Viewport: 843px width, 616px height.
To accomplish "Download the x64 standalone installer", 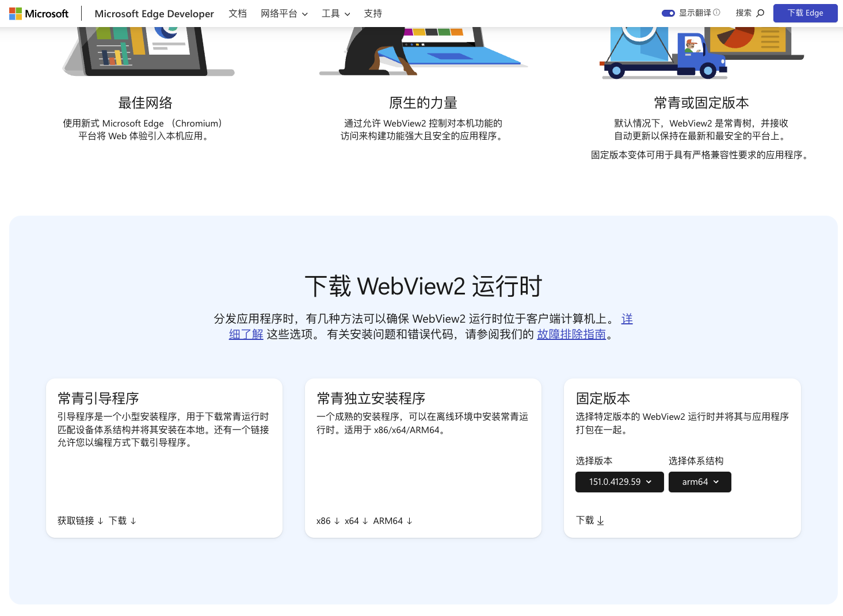I will tap(356, 521).
